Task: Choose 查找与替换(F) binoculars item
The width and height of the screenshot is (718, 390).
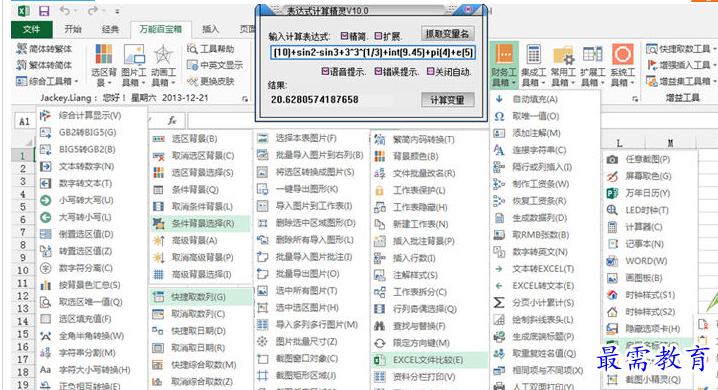Action: pos(410,326)
